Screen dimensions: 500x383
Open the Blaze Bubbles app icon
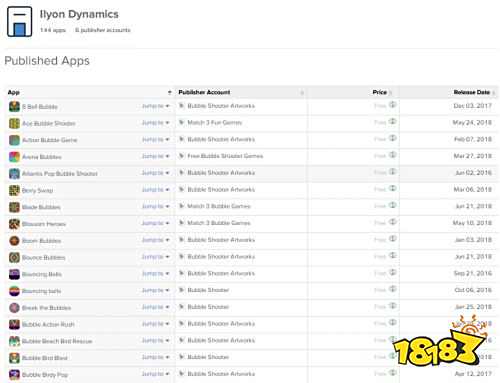[x=14, y=207]
